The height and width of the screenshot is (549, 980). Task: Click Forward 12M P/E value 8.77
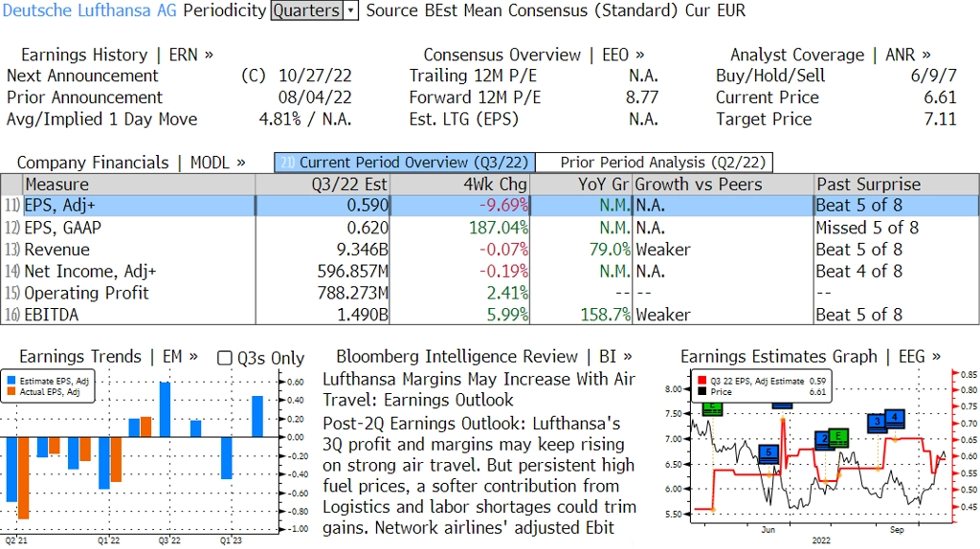[642, 98]
